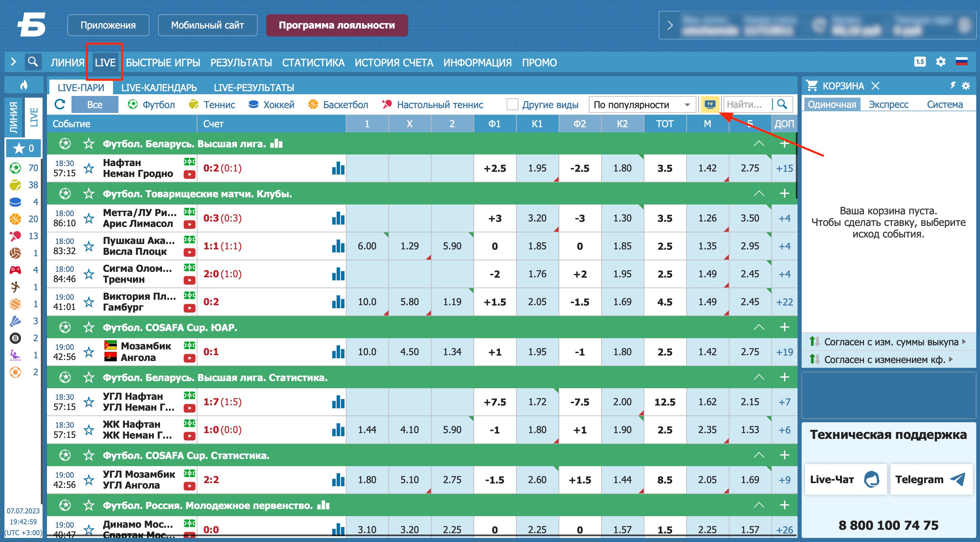
Task: Click the Russian flag language icon
Action: pyautogui.click(x=961, y=62)
